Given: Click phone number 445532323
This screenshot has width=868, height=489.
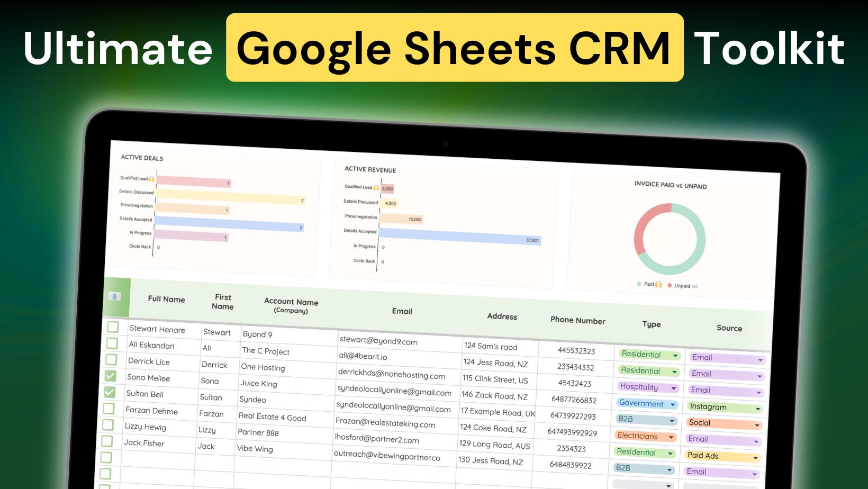Looking at the screenshot, I should [576, 351].
